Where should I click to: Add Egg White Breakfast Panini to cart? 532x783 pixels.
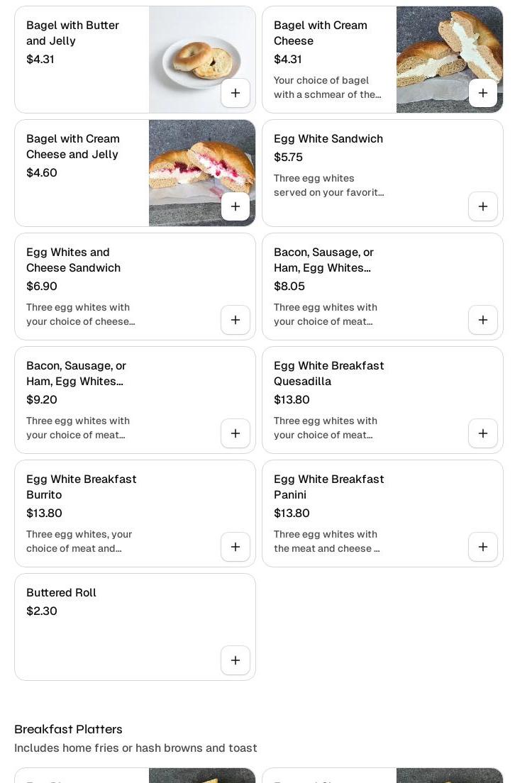483,547
